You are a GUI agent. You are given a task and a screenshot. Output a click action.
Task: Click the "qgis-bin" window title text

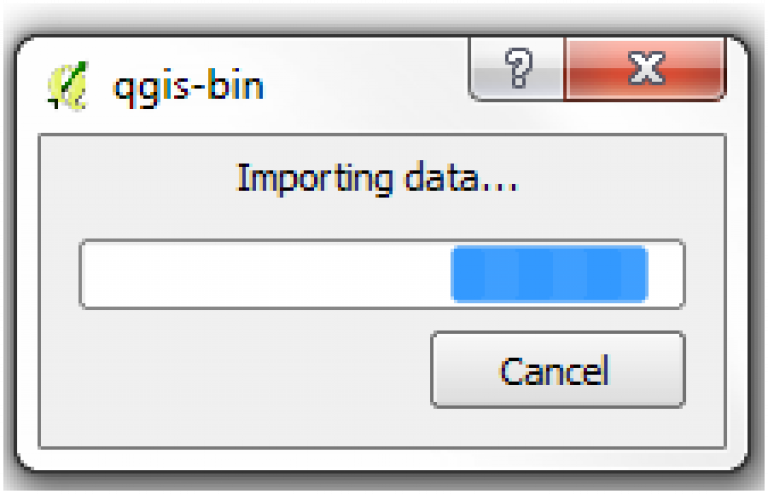tap(189, 87)
